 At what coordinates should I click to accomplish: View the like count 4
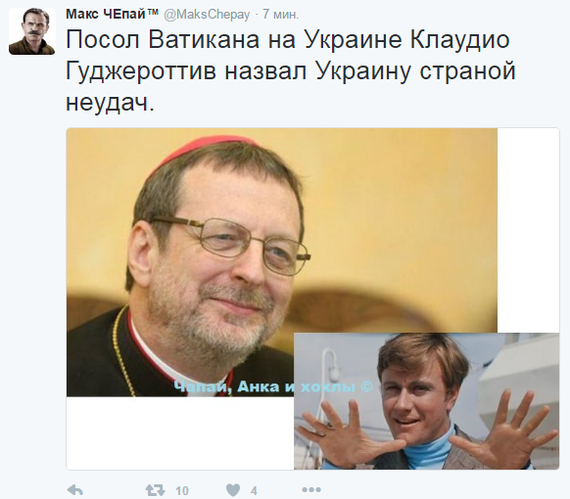pyautogui.click(x=254, y=491)
